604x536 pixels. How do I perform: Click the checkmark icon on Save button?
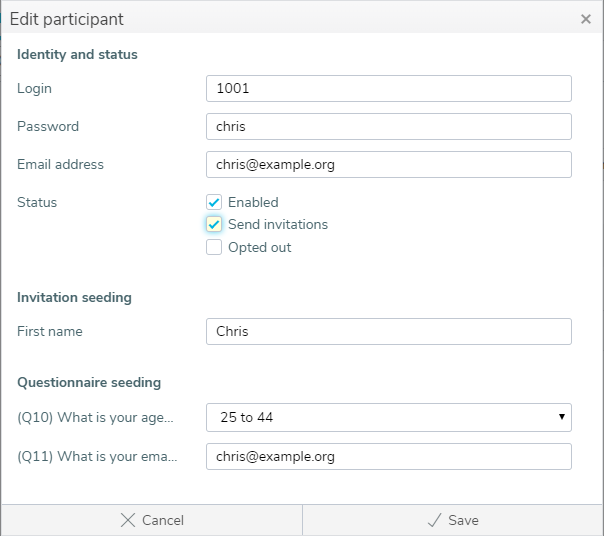point(433,520)
